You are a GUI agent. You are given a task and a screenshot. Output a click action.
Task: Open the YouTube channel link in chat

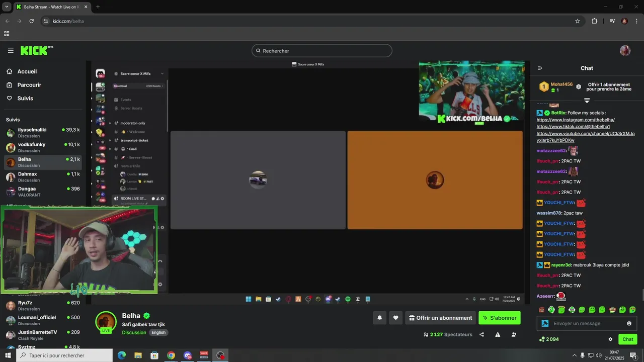coord(586,137)
